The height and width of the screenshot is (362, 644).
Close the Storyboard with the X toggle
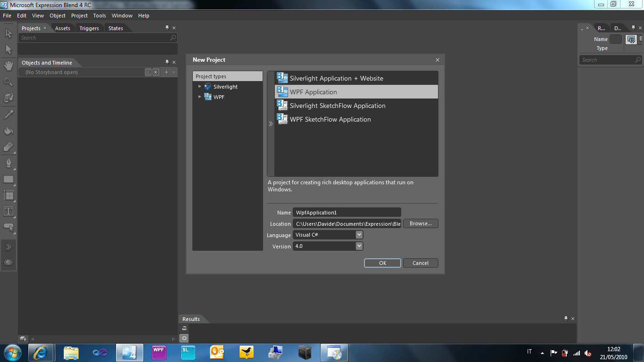(156, 72)
